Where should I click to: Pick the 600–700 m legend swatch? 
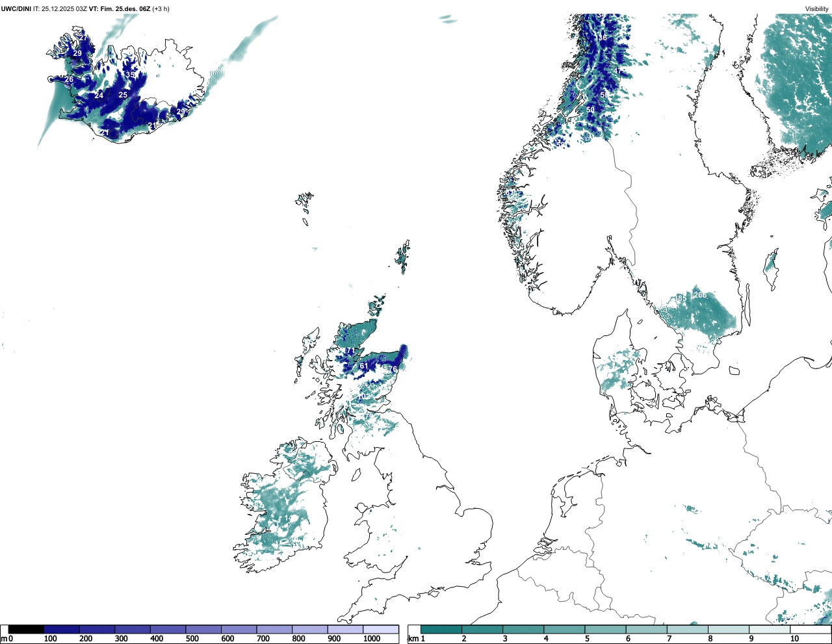click(x=239, y=630)
